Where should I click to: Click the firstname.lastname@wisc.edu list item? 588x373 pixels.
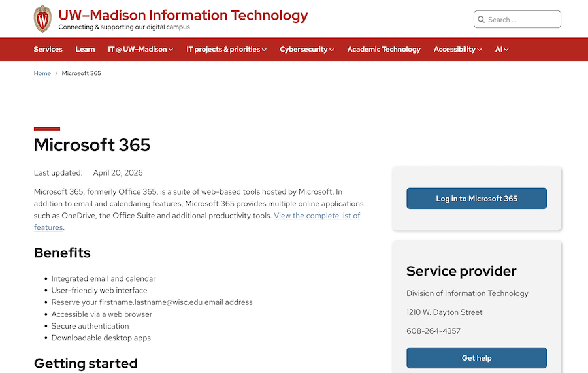pos(152,302)
